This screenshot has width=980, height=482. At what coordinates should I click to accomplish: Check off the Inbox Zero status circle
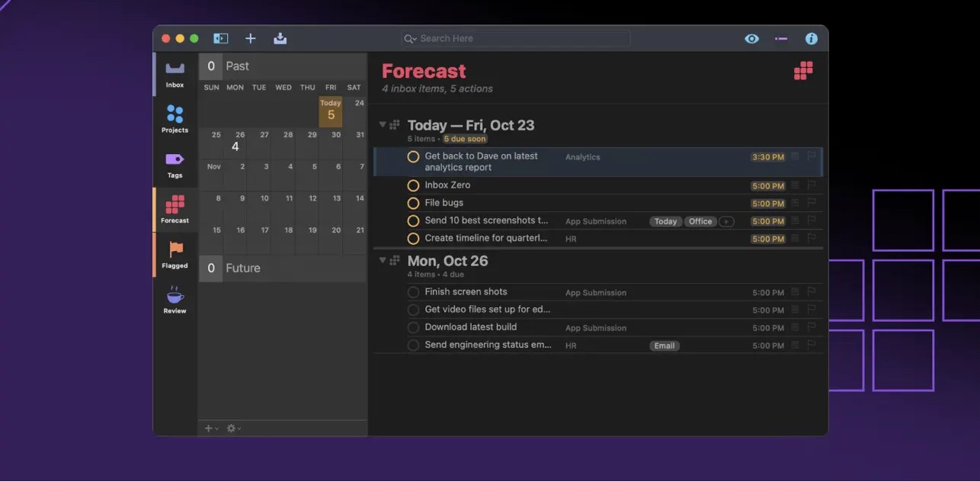click(413, 185)
